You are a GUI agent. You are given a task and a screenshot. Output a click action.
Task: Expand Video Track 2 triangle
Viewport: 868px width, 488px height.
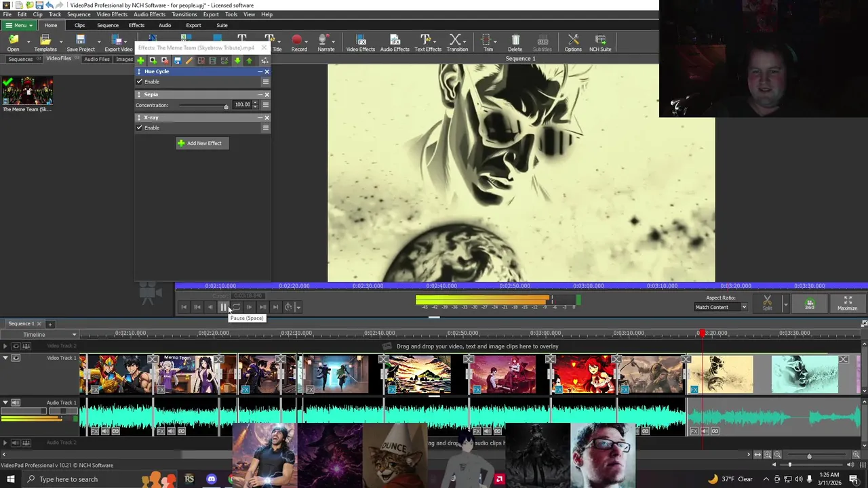point(5,346)
